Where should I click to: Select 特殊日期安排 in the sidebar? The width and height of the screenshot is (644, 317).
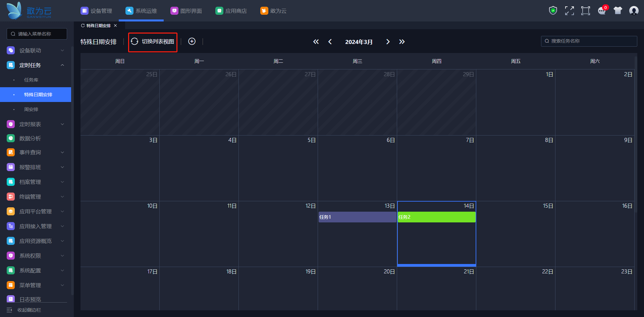click(36, 95)
